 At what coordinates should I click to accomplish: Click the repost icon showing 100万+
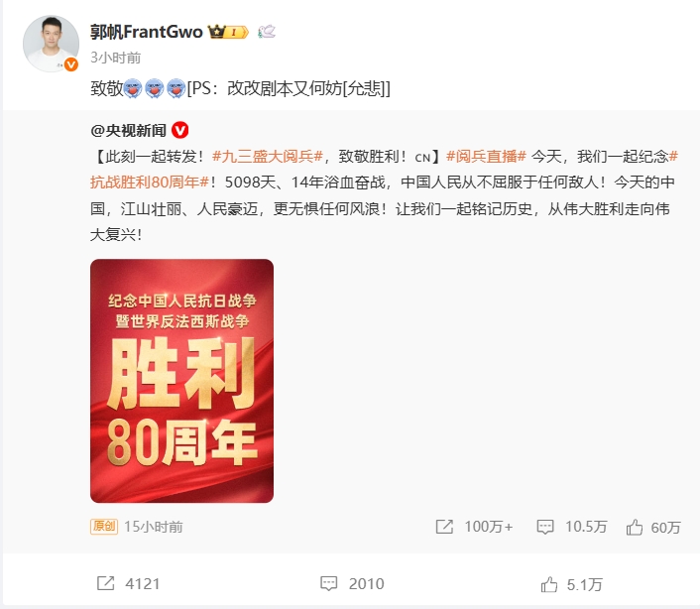(444, 527)
